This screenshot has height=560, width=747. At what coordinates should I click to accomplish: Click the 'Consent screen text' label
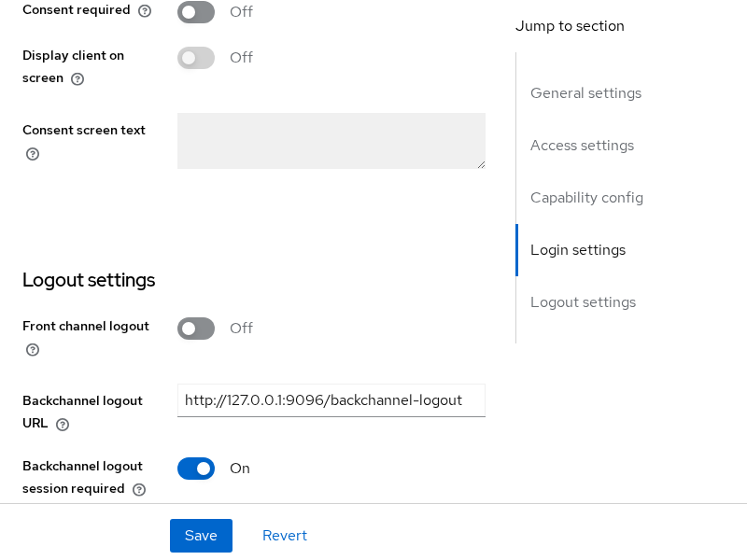(84, 130)
